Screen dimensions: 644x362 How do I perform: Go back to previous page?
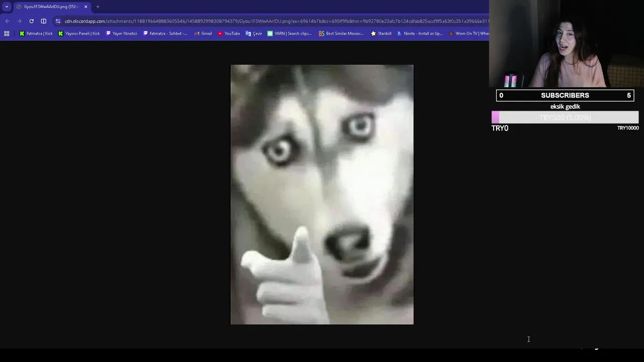point(7,21)
